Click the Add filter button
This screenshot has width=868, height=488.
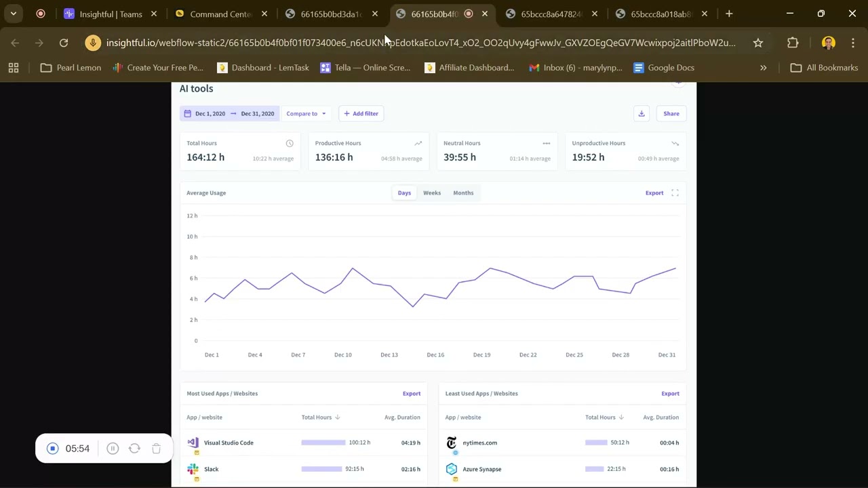[x=361, y=113]
